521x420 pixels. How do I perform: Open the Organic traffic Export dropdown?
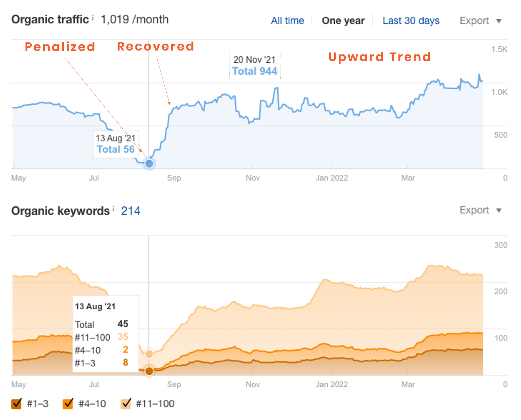[x=480, y=21]
